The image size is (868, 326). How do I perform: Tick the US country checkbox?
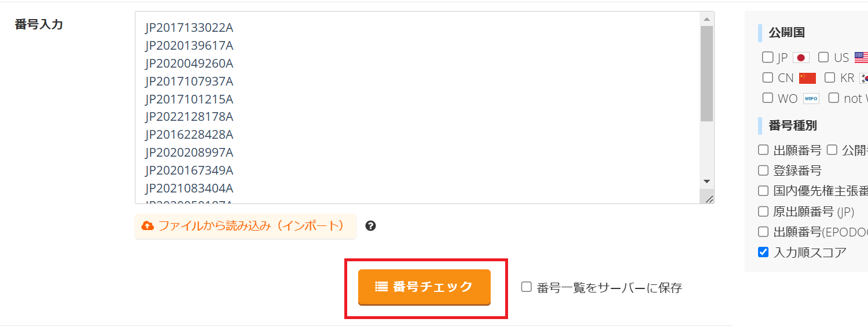click(x=823, y=57)
